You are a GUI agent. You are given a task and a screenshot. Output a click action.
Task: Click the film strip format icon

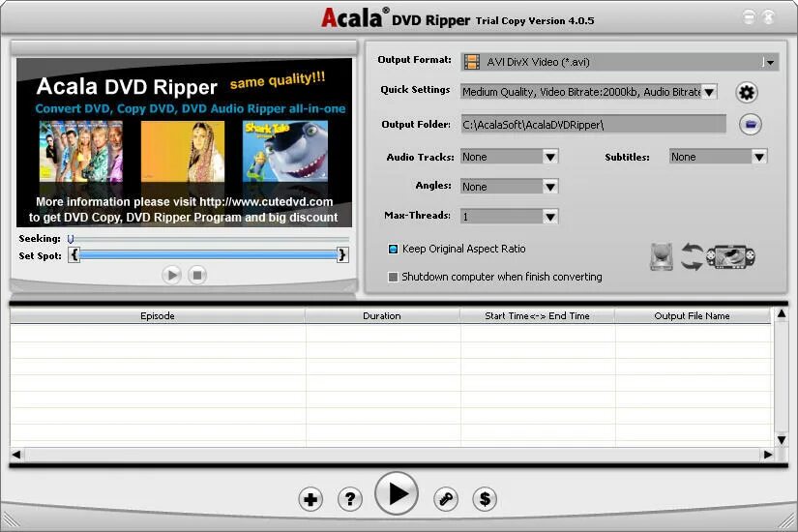pyautogui.click(x=472, y=62)
